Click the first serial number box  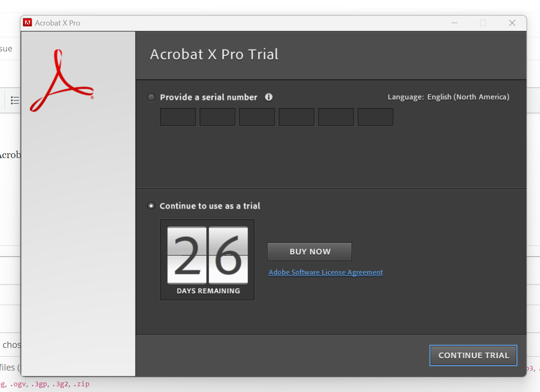tap(178, 117)
